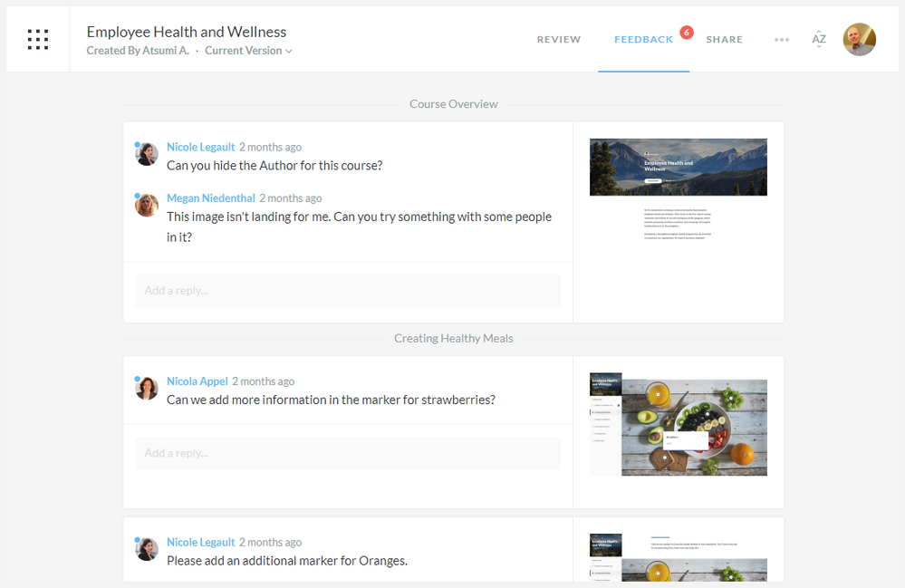Click Nicola Appel's avatar picture

tap(147, 389)
